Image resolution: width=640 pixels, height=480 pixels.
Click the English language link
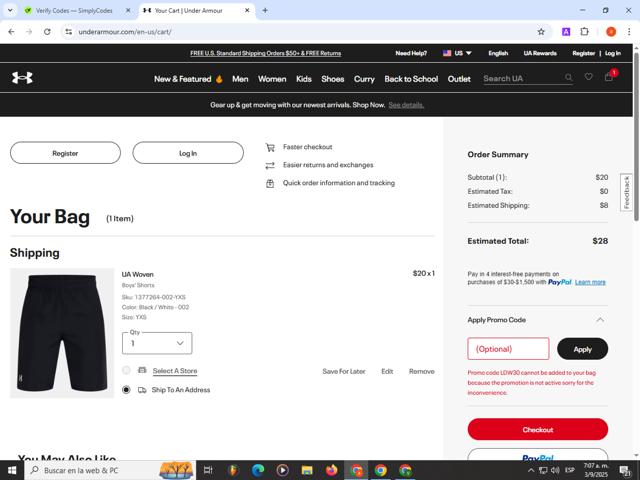click(498, 53)
